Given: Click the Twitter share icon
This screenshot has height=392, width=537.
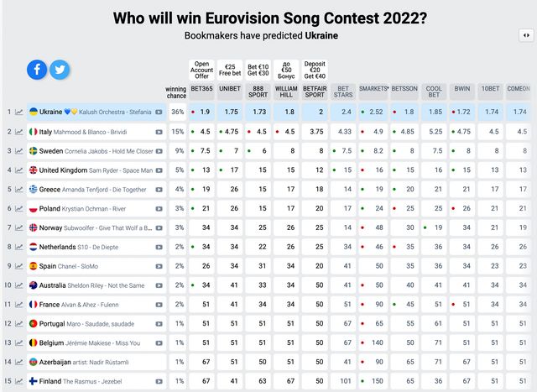Looking at the screenshot, I should 60,70.
